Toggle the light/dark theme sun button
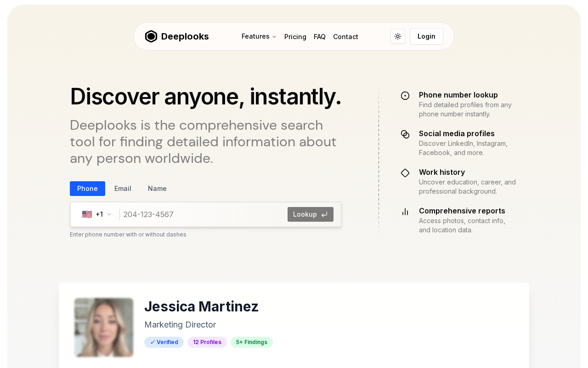Image resolution: width=588 pixels, height=368 pixels. (x=398, y=36)
